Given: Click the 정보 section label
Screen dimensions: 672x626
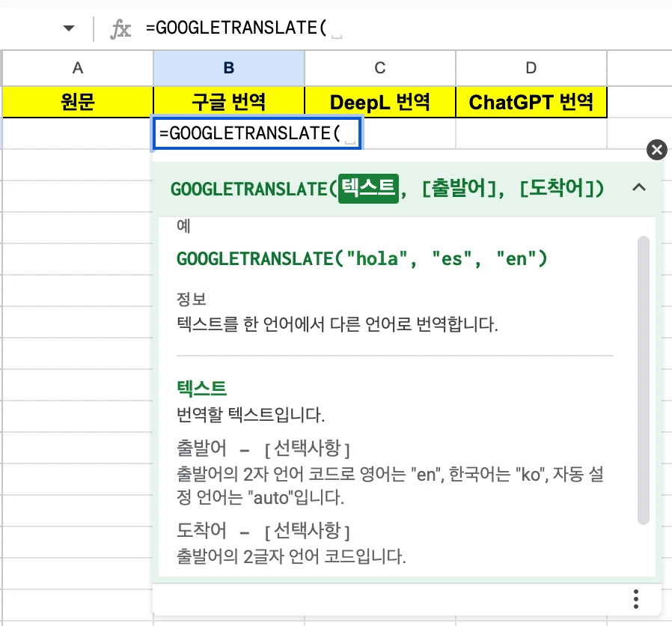Looking at the screenshot, I should click(191, 299).
